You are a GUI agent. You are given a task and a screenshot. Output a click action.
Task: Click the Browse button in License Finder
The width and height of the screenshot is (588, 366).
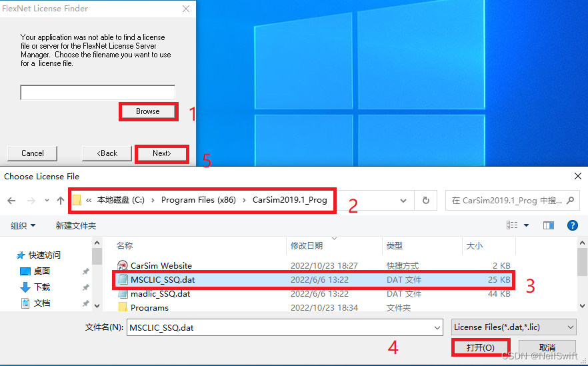point(148,111)
